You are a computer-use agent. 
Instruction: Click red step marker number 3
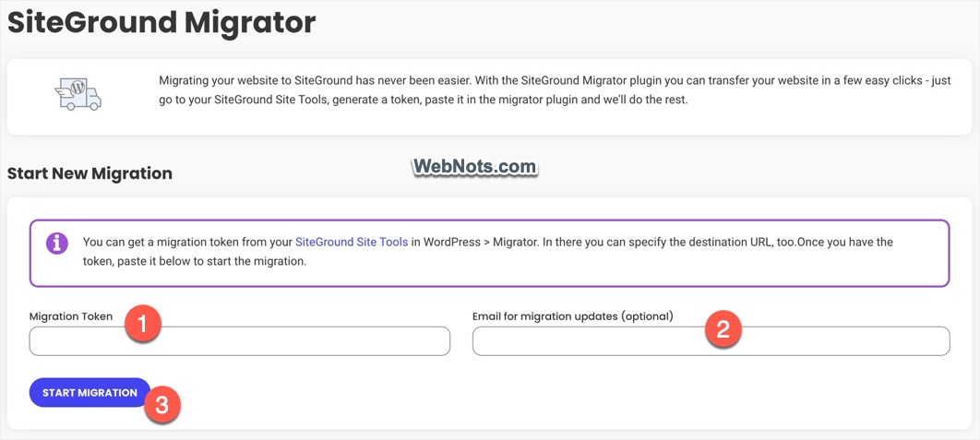point(161,405)
